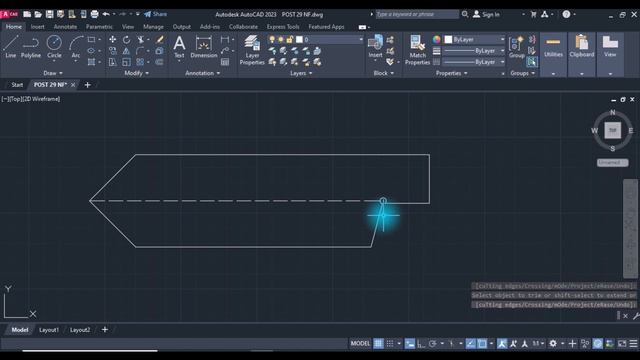Click the MODEL status bar button
The image size is (640, 360).
point(360,344)
